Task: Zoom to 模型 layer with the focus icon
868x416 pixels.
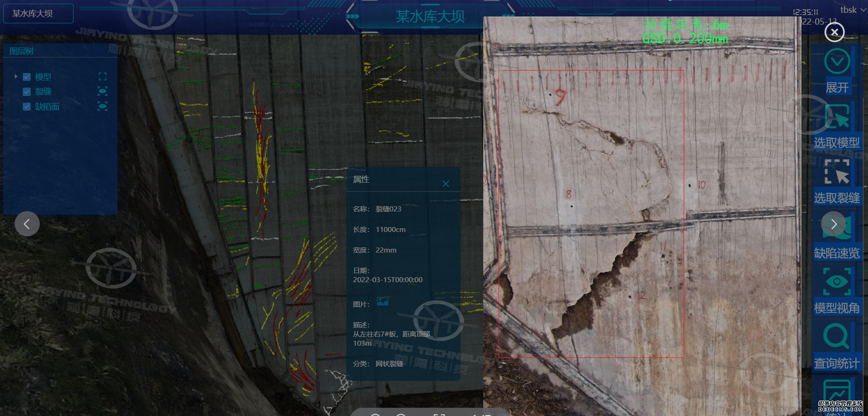Action: pyautogui.click(x=102, y=77)
